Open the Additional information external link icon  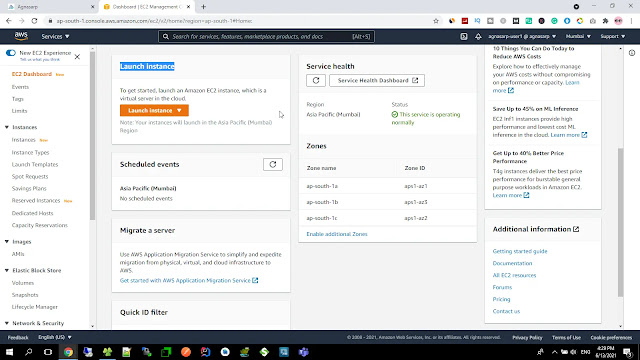[576, 229]
